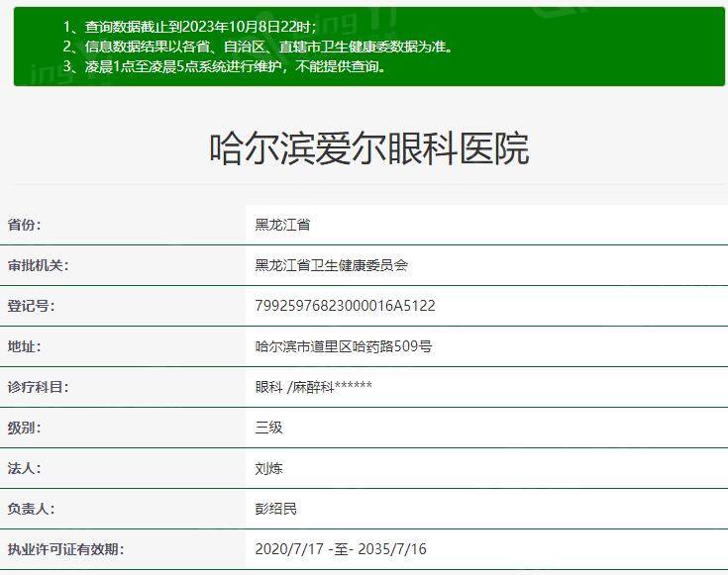This screenshot has height=575, width=728.
Task: Select registration number 79925976823000016A5122
Action: (x=345, y=306)
